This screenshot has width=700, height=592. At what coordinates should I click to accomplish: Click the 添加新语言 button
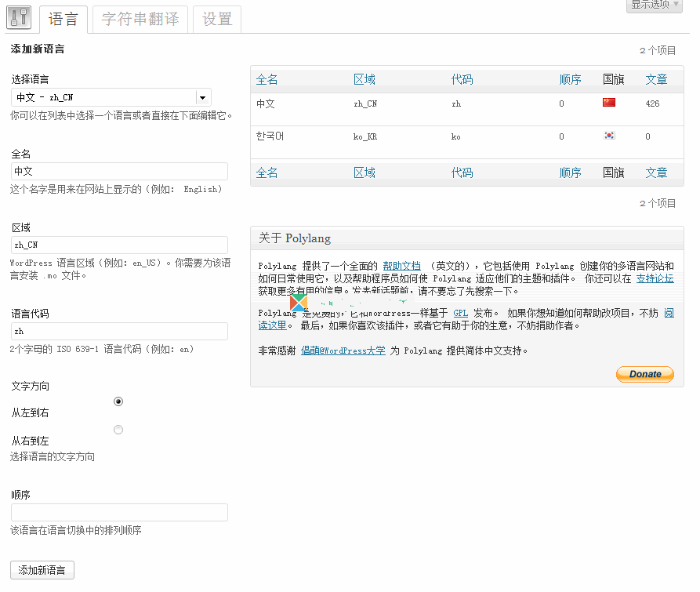42,570
